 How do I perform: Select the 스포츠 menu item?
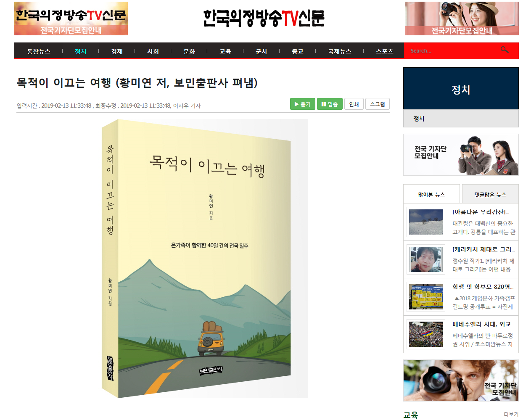[x=385, y=51]
